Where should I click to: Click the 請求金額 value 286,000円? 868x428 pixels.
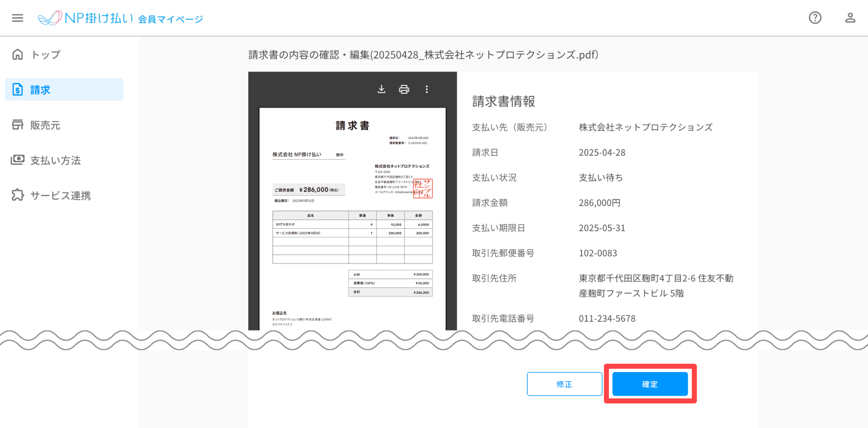click(599, 203)
